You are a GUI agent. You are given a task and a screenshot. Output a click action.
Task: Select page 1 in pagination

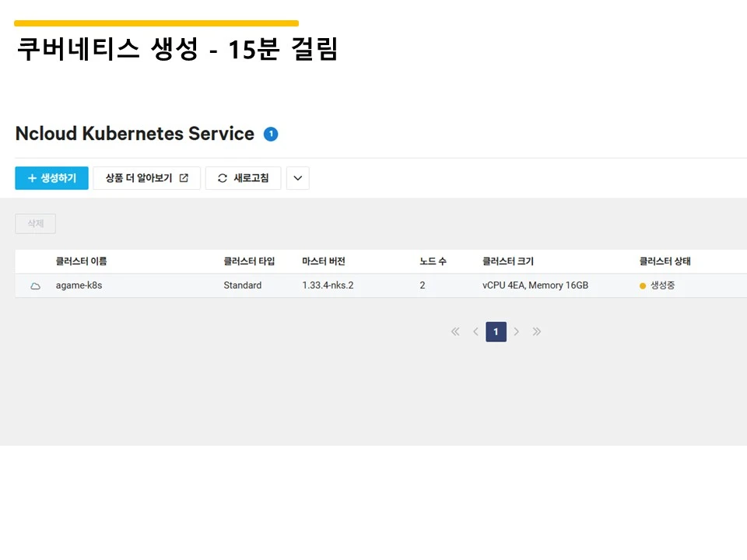tap(496, 331)
